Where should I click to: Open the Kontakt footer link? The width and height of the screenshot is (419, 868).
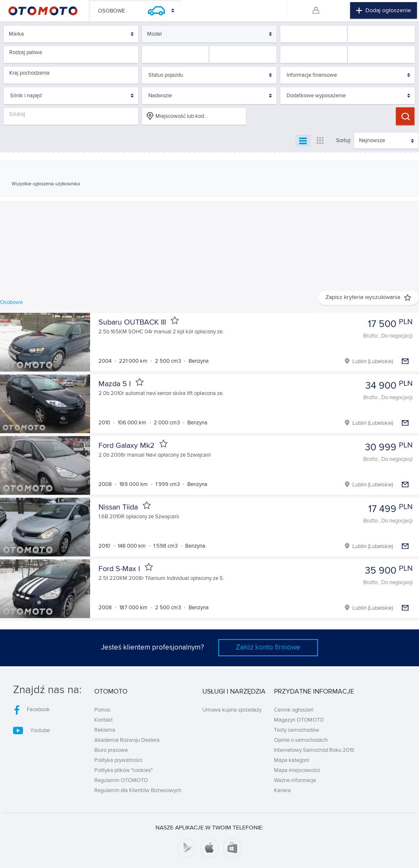(x=103, y=720)
